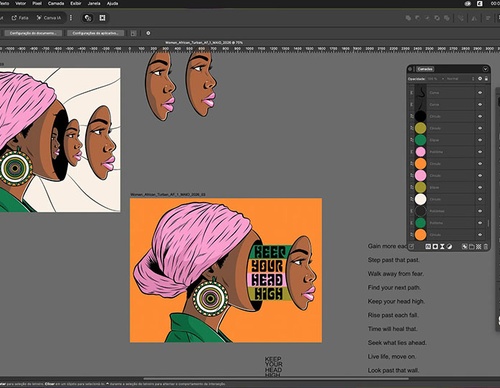Add an adjustment via half-circle icon

pyautogui.click(x=449, y=247)
